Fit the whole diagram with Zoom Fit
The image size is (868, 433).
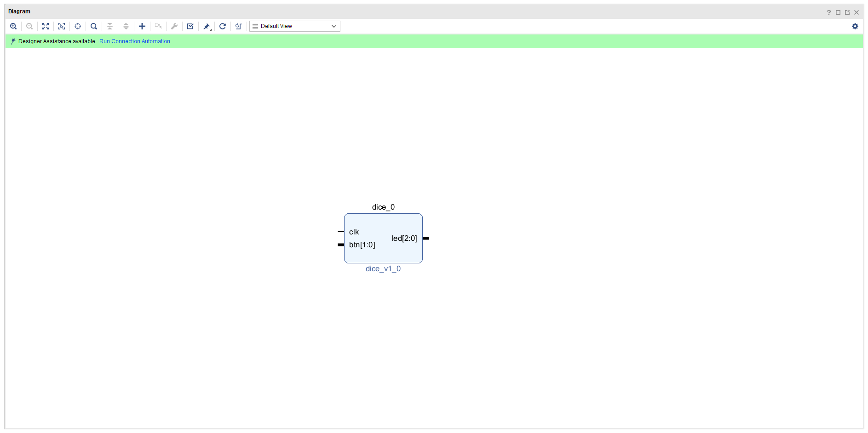pyautogui.click(x=46, y=26)
